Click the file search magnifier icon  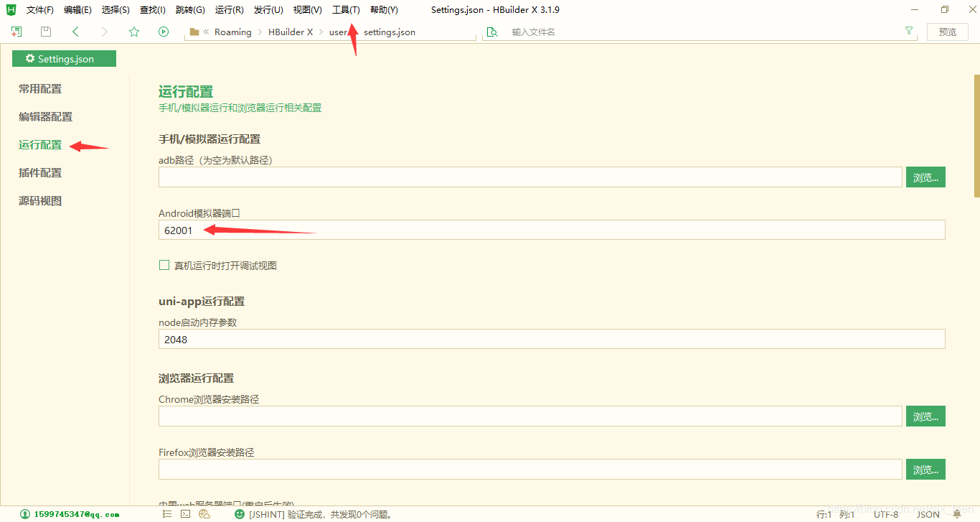pyautogui.click(x=492, y=32)
